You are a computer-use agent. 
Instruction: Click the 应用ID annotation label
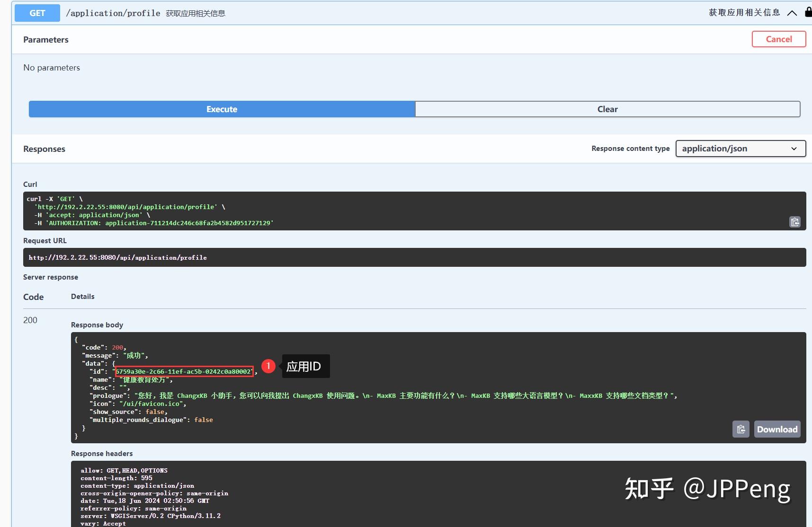(304, 366)
